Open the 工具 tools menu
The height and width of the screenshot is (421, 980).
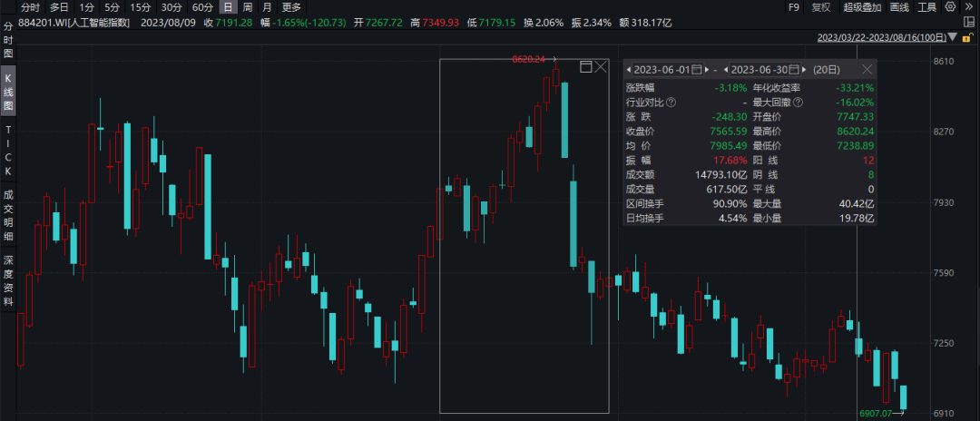[x=927, y=7]
